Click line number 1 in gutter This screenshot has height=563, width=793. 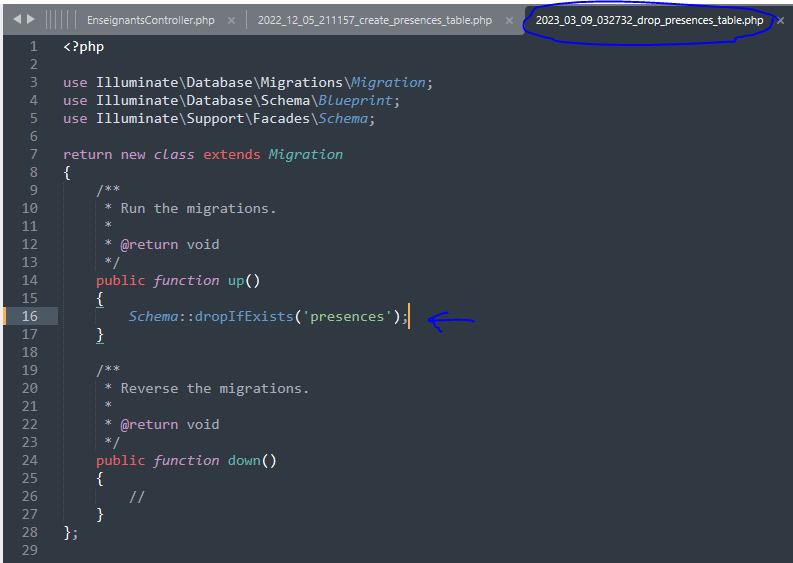(33, 47)
